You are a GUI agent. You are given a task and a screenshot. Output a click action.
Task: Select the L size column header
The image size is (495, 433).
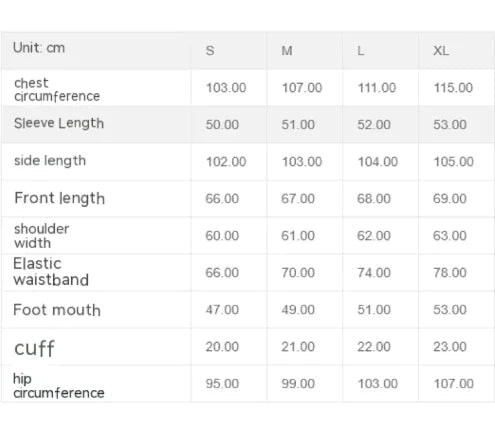point(361,51)
